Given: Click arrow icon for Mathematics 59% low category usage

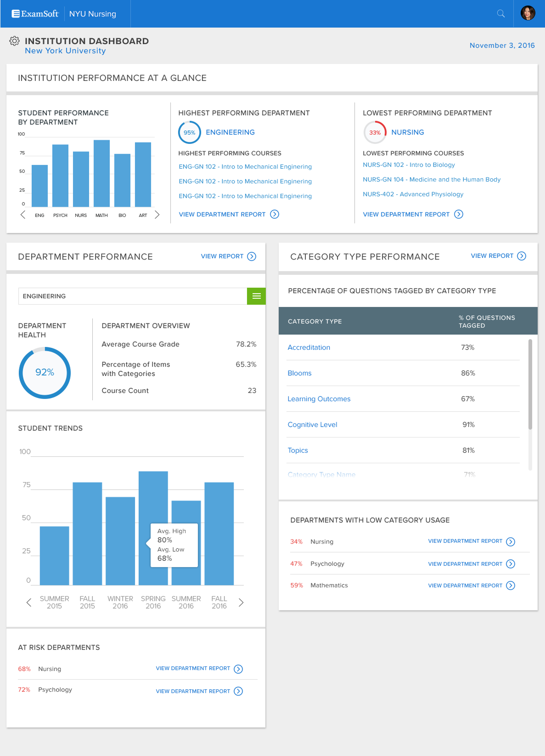Looking at the screenshot, I should pyautogui.click(x=510, y=585).
